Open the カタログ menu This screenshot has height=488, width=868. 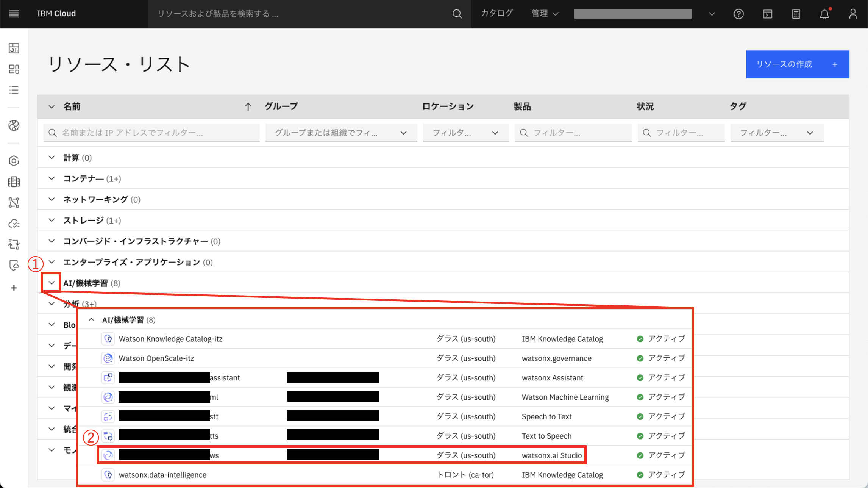coord(496,13)
